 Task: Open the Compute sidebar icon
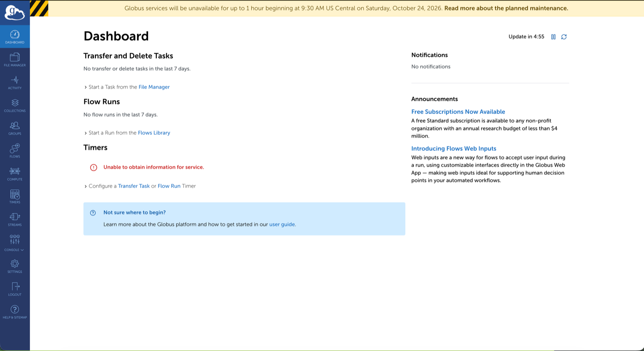pos(15,174)
